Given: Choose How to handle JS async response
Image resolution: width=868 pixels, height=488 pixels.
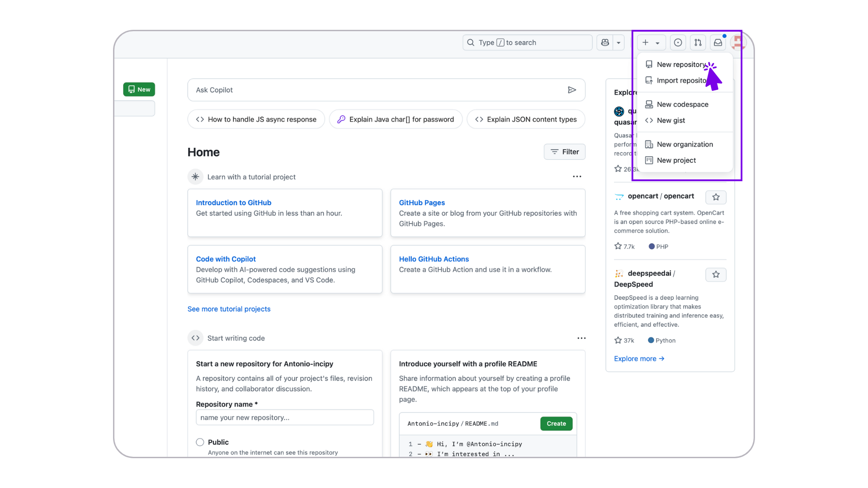Looking at the screenshot, I should [256, 119].
